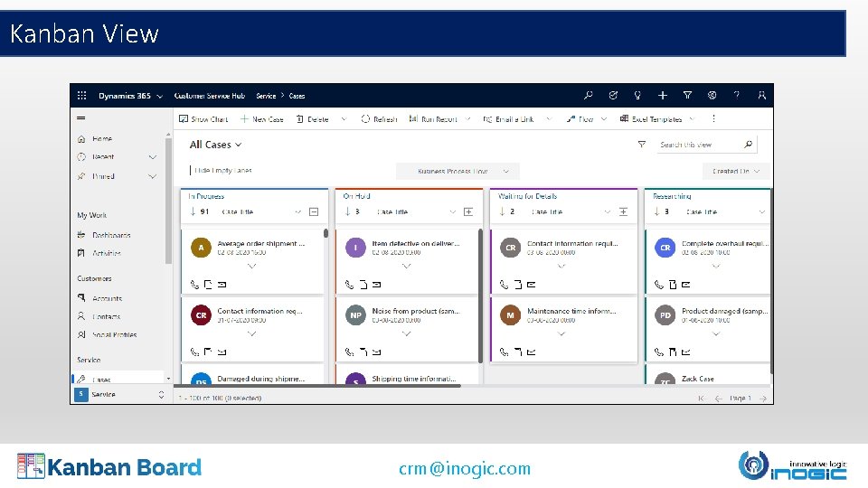Open Case Title dropdown in In Progress lane
Screen dimensions: 868x488
click(x=297, y=211)
